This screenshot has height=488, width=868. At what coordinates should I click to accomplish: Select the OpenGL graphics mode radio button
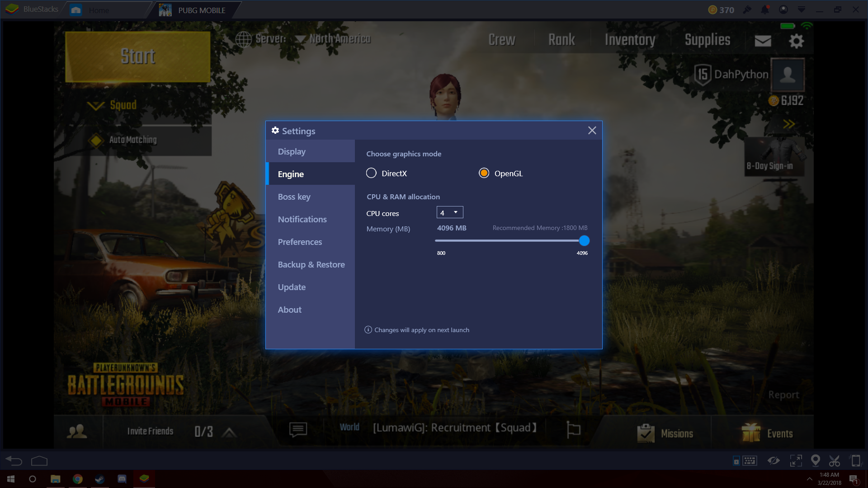click(x=483, y=173)
